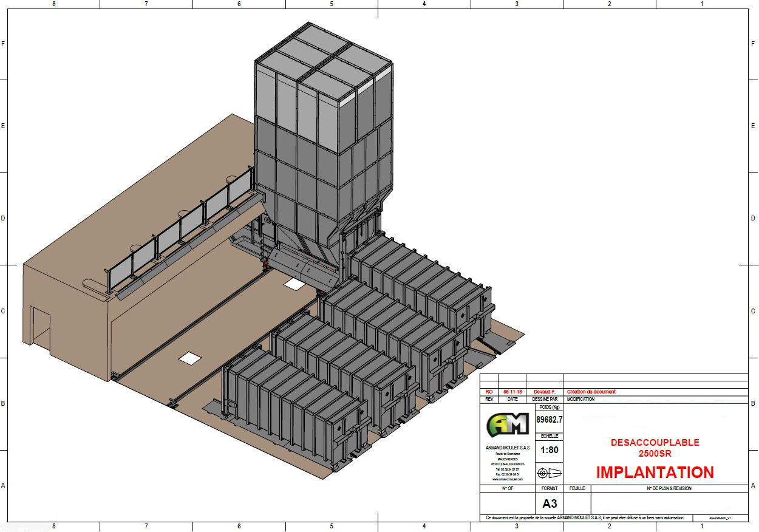
Task: Click the A3 format cell
Action: point(550,503)
